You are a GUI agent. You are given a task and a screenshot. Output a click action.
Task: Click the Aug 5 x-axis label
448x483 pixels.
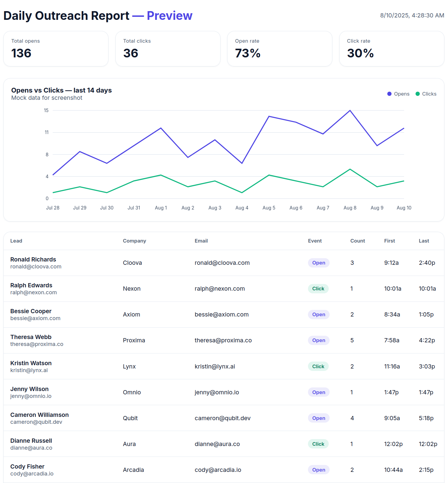pyautogui.click(x=269, y=208)
